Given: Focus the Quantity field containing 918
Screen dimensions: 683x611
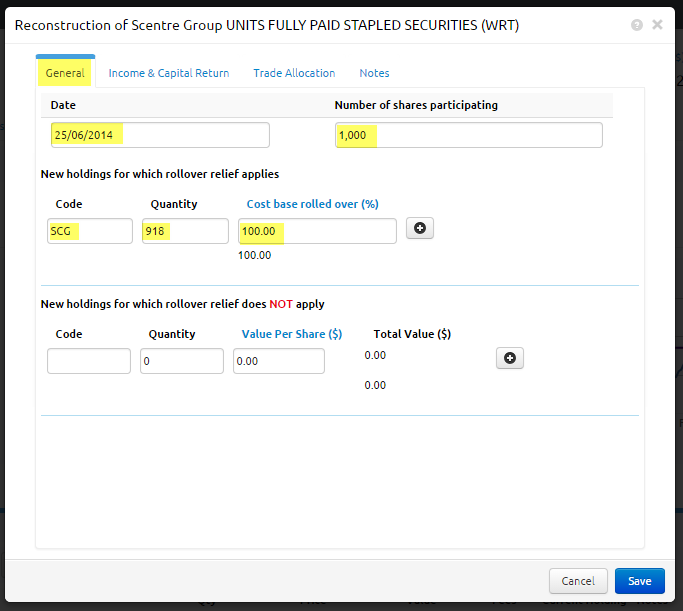Looking at the screenshot, I should [x=185, y=231].
